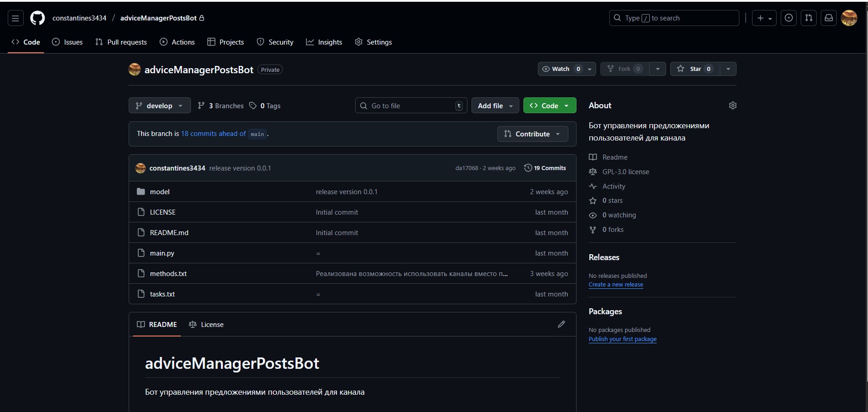Open the Readme link in About
Image resolution: width=868 pixels, height=412 pixels.
[x=608, y=157]
